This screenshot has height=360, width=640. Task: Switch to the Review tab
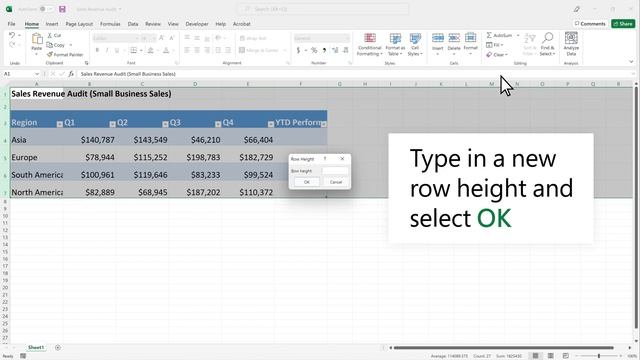click(x=153, y=24)
